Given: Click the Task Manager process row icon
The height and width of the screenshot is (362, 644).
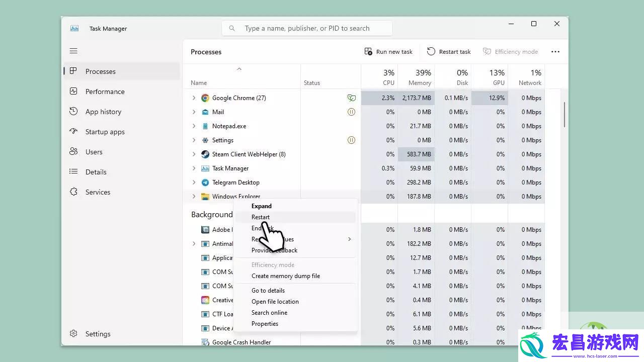Looking at the screenshot, I should (205, 168).
